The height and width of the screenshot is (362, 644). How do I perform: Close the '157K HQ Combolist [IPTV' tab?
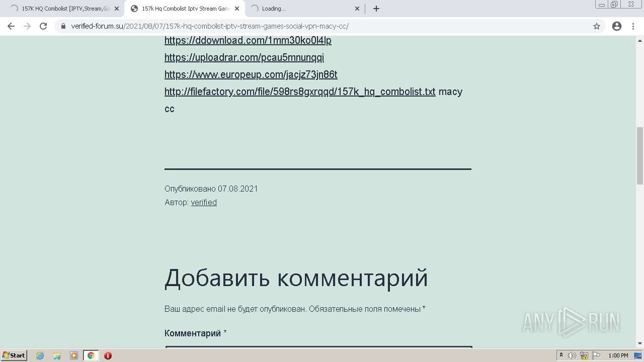[x=117, y=9]
